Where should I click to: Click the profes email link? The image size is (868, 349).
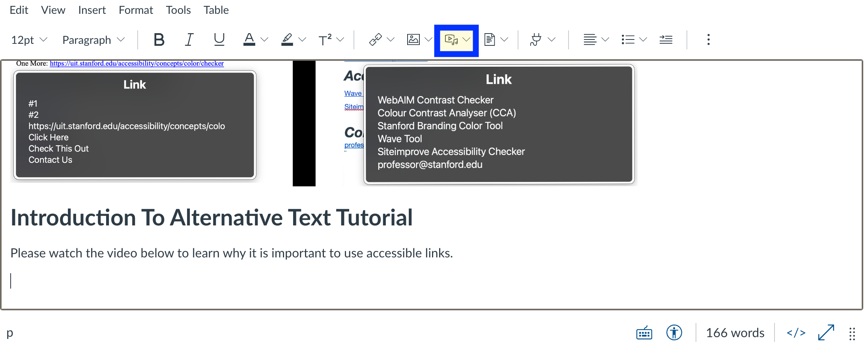click(x=354, y=145)
